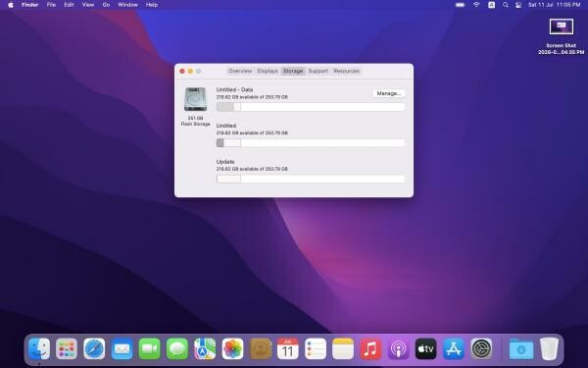Click the Untitled volume storage bar

point(311,142)
